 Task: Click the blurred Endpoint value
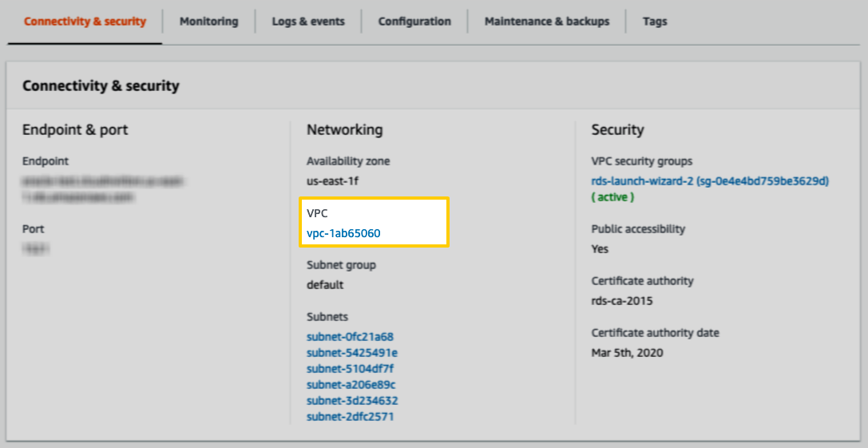click(x=102, y=188)
